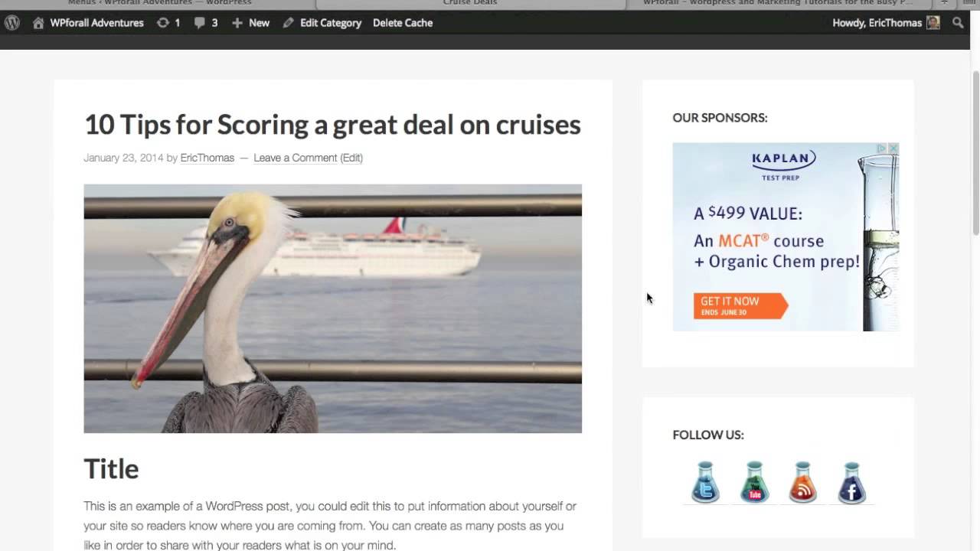Open the Facebook flask icon
The image size is (980, 551).
tap(851, 482)
